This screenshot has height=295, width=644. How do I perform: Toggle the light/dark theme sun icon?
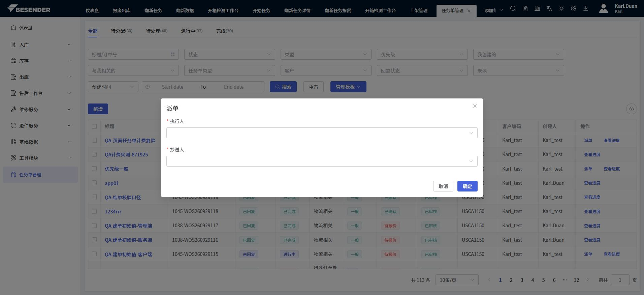tap(561, 8)
